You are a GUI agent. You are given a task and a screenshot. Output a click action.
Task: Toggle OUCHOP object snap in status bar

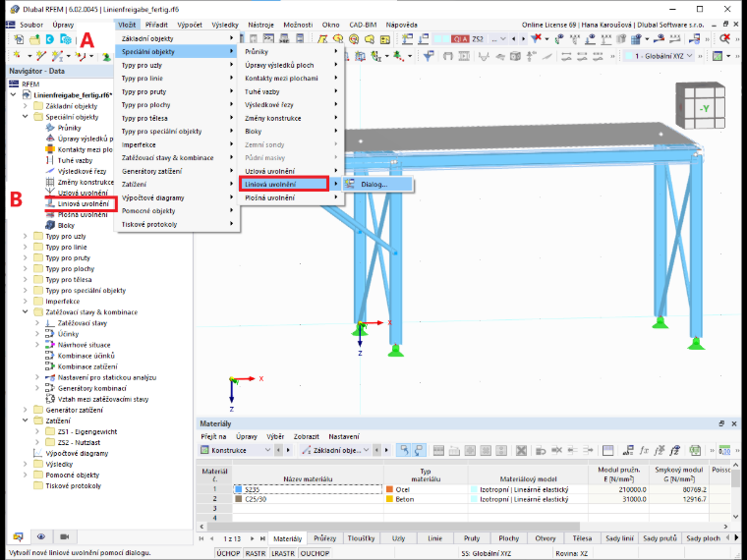pyautogui.click(x=315, y=553)
